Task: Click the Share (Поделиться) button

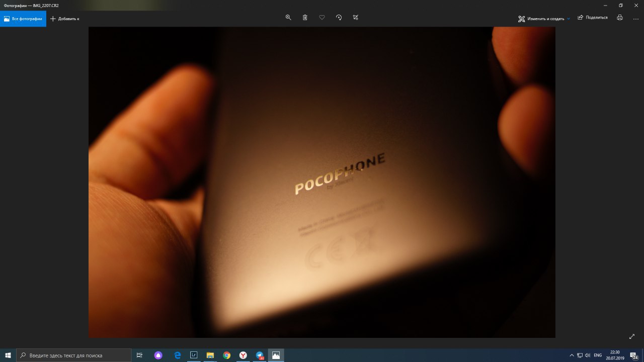Action: (x=593, y=18)
